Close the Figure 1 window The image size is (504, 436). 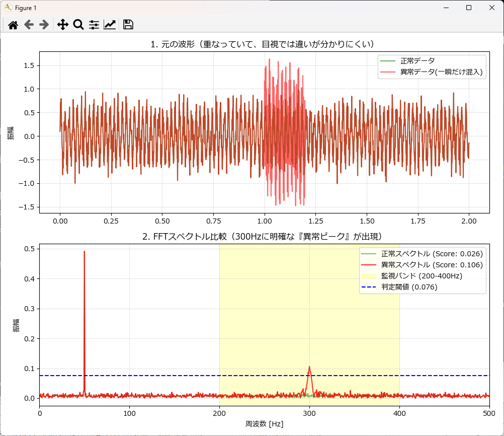click(491, 8)
